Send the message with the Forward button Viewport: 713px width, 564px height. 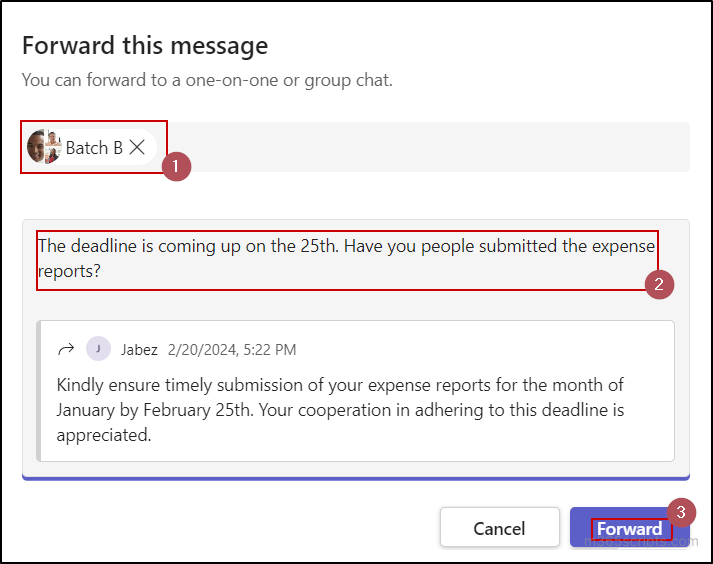coord(629,528)
